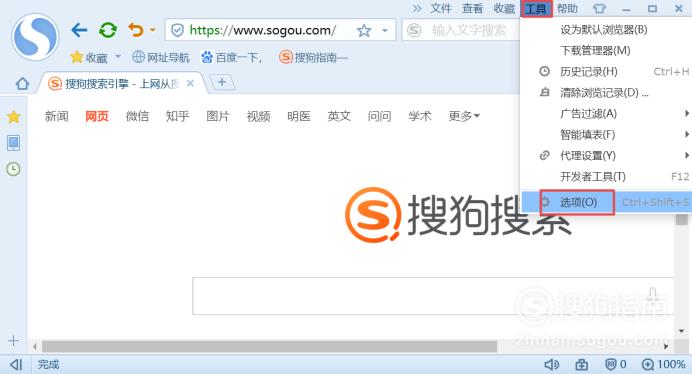Reload page with green refresh icon
This screenshot has height=374, width=692.
pyautogui.click(x=108, y=30)
